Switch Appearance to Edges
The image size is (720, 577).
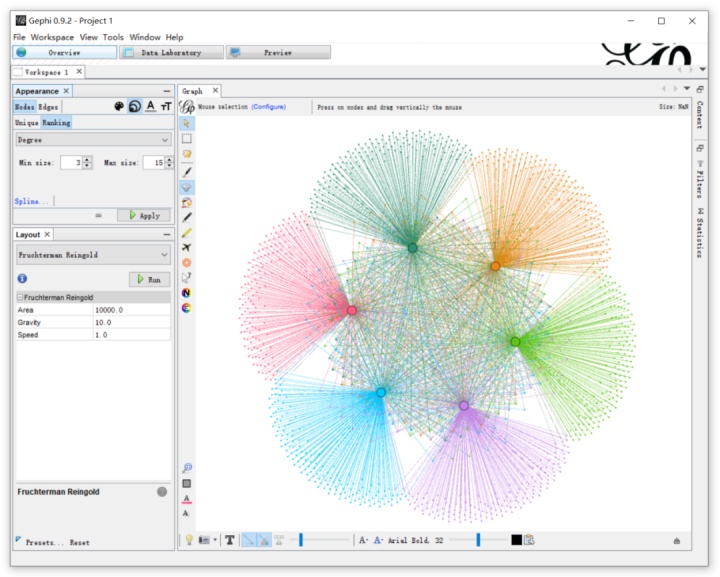point(48,106)
